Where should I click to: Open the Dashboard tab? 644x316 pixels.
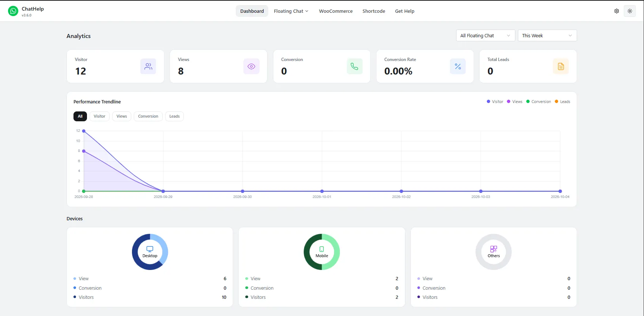coord(252,11)
